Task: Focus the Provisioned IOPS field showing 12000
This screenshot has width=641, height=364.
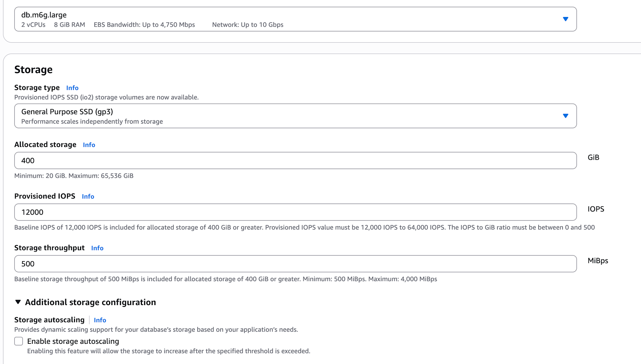Action: [x=295, y=212]
